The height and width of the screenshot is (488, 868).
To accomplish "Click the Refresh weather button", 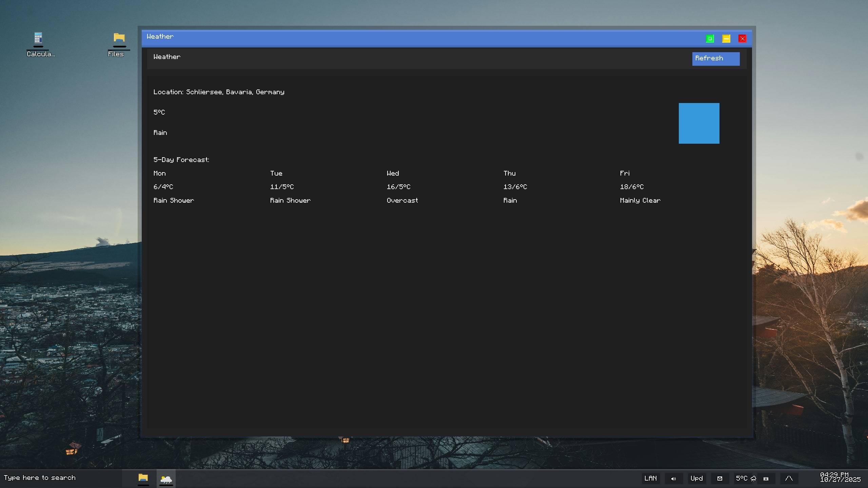I will tap(715, 58).
